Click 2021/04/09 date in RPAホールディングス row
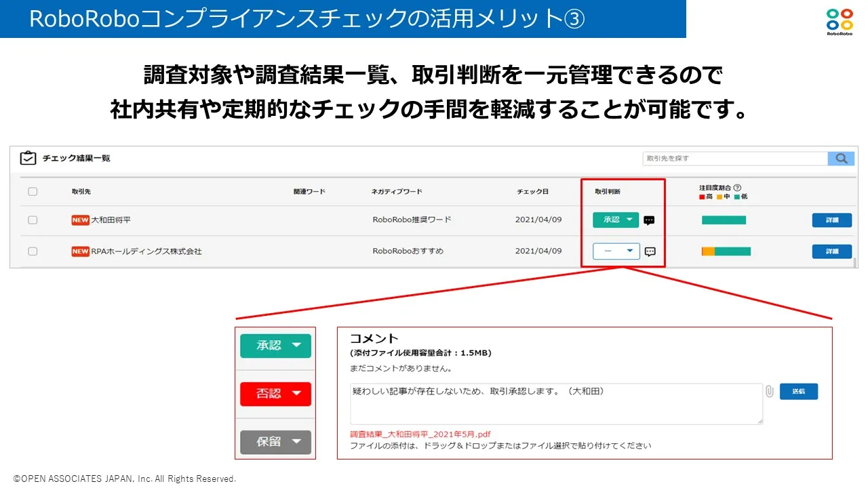The image size is (868, 488). point(538,251)
